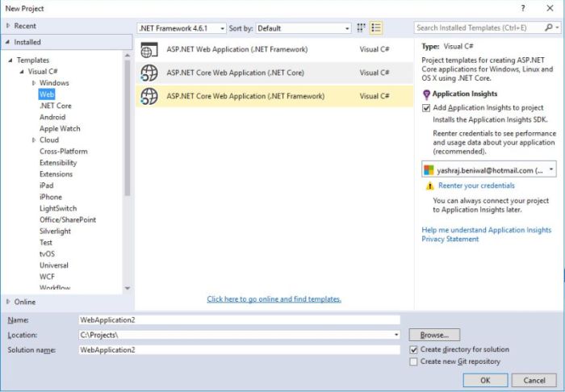Select the Extensibility category
The width and height of the screenshot is (565, 392).
[58, 163]
